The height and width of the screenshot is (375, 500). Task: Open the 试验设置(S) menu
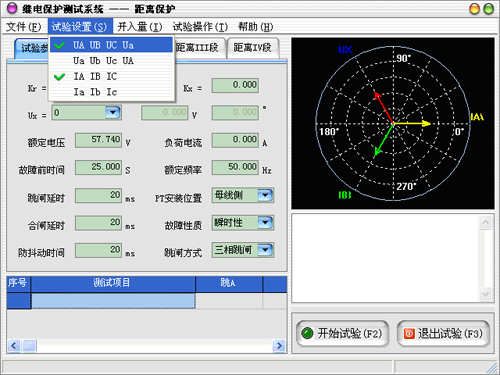[79, 27]
